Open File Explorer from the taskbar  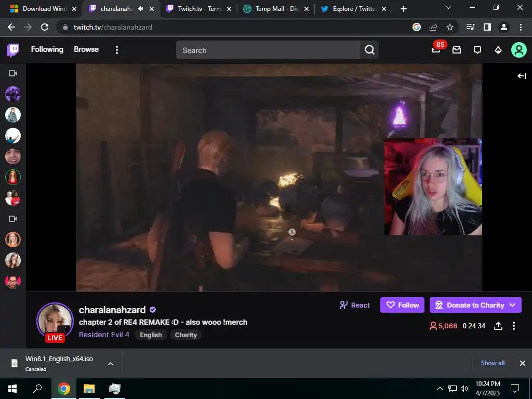(89, 389)
